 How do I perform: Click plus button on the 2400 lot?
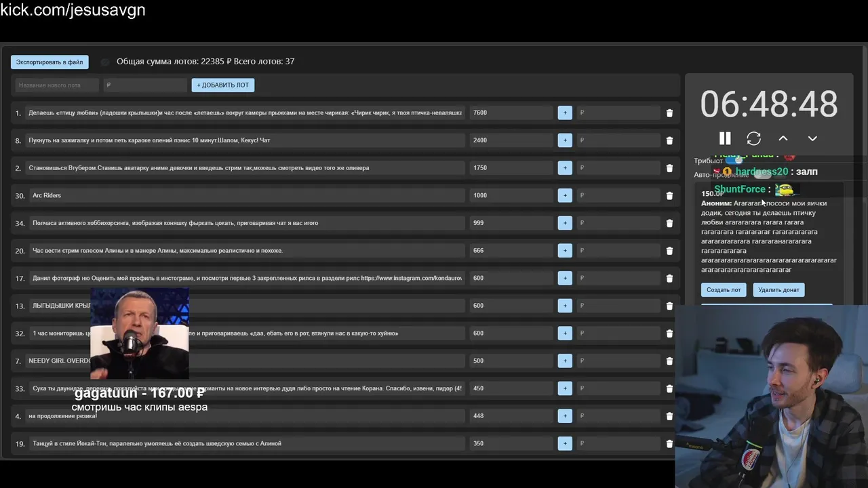(565, 140)
